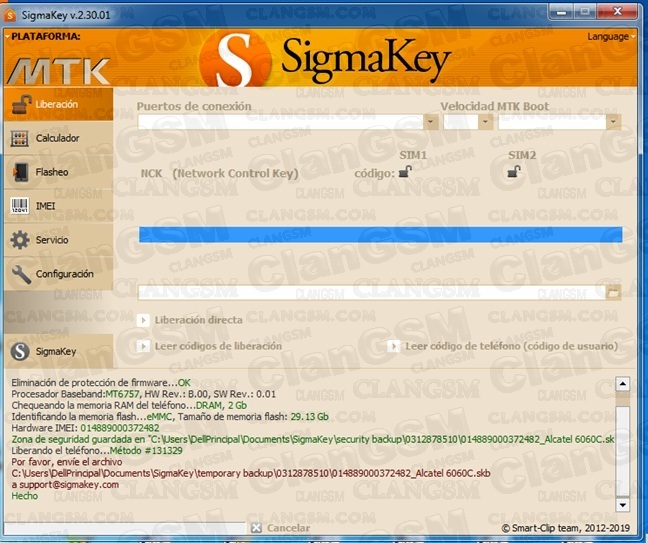The height and width of the screenshot is (543, 648).
Task: Click Leer códigos de liberación
Action: pos(210,346)
